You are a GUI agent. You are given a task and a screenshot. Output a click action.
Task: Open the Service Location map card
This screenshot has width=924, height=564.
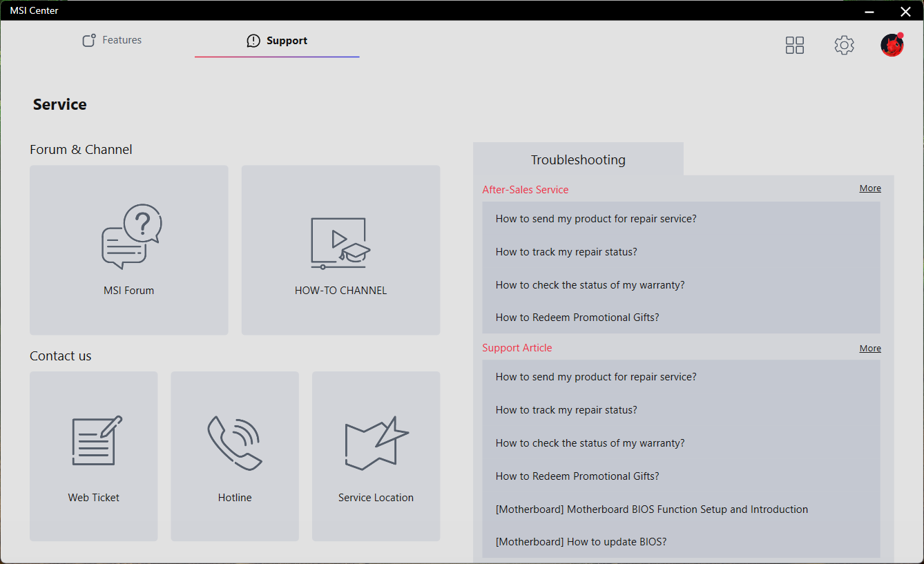[376, 456]
